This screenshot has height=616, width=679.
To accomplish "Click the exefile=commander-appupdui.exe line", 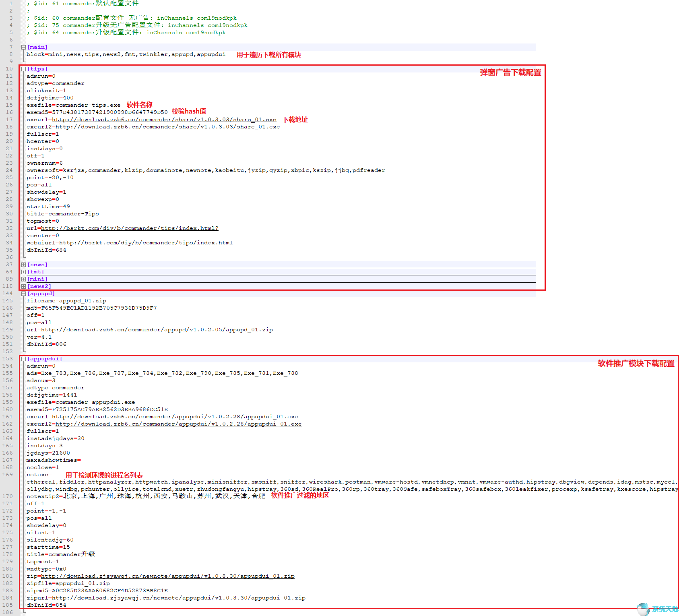I will pos(81,402).
